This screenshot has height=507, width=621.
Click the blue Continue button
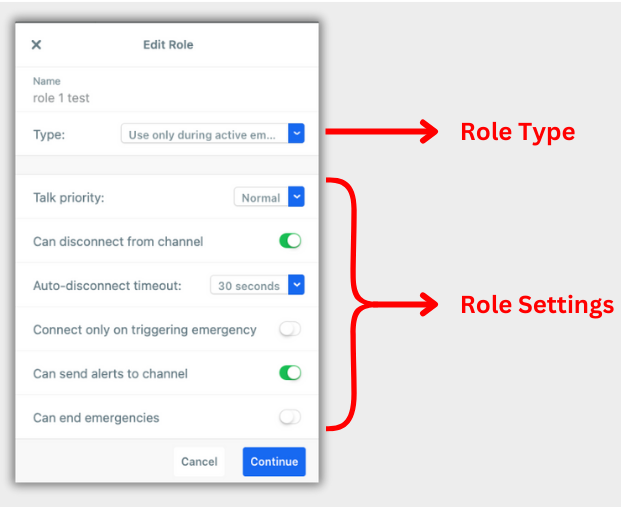coord(274,461)
